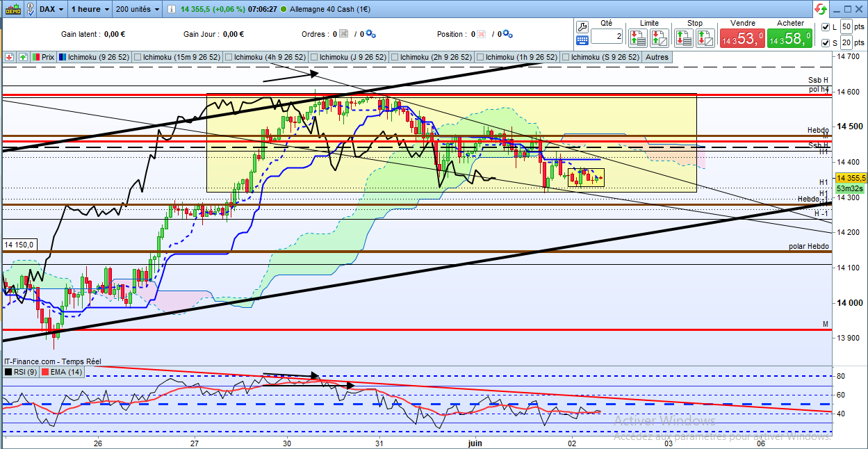The image size is (868, 449).
Task: Click the S 20 pts input field
Action: [x=846, y=43]
